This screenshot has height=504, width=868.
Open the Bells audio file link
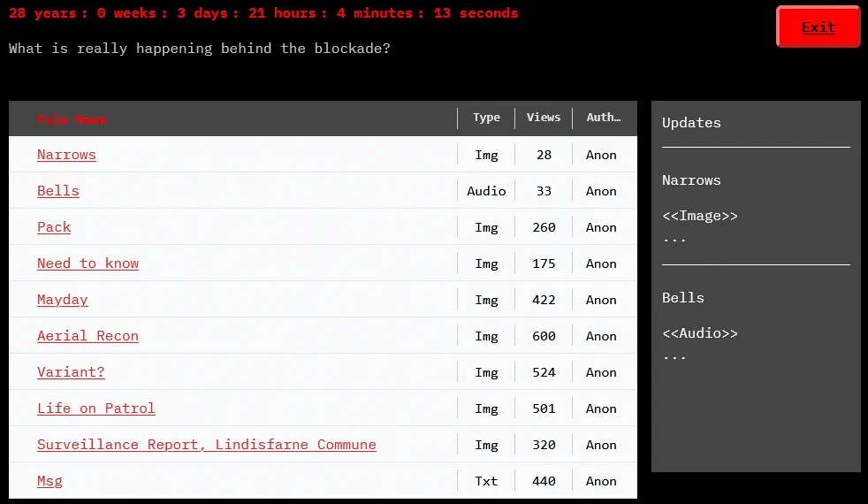coord(58,191)
